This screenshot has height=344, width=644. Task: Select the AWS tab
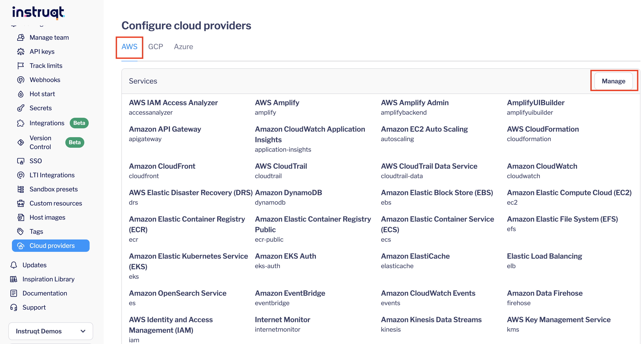point(130,47)
